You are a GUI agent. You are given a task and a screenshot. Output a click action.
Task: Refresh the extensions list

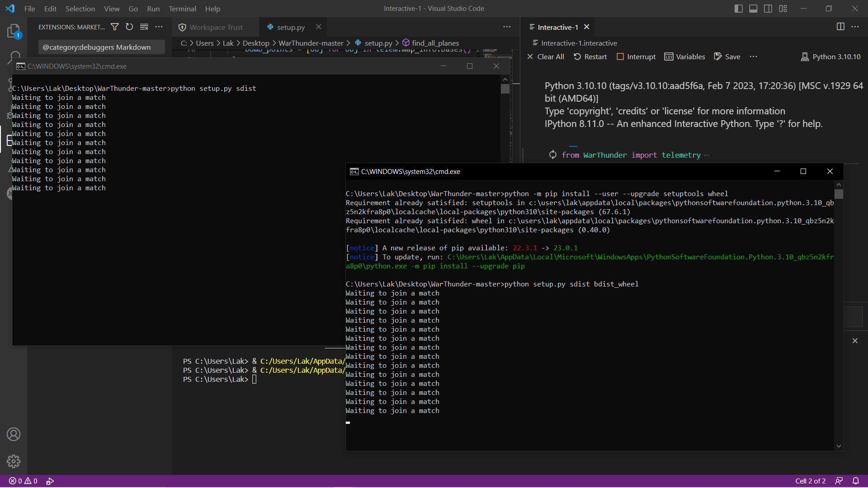coord(129,27)
